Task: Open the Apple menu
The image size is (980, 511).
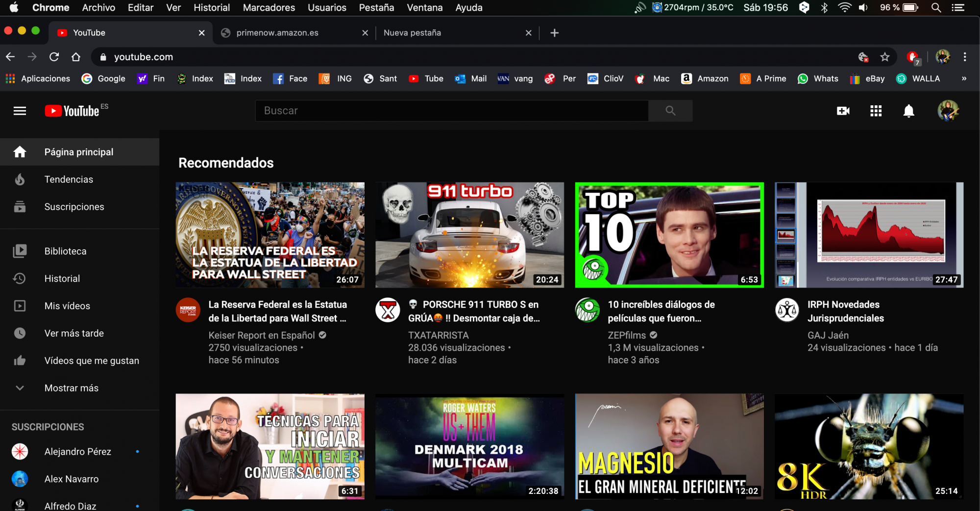Action: coord(14,7)
